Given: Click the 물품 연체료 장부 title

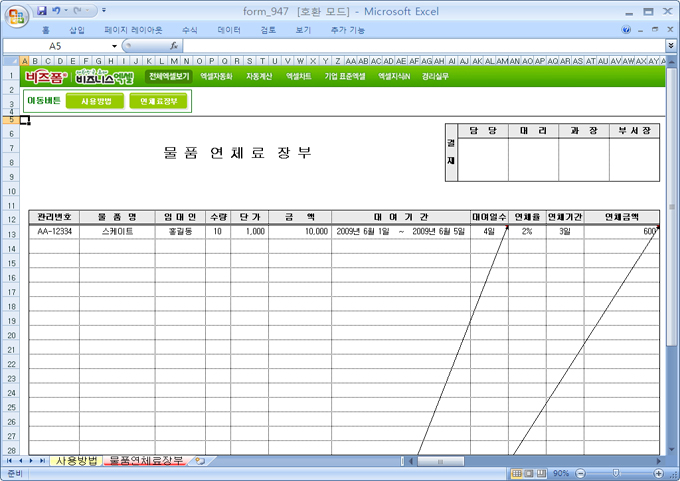Looking at the screenshot, I should [x=237, y=153].
